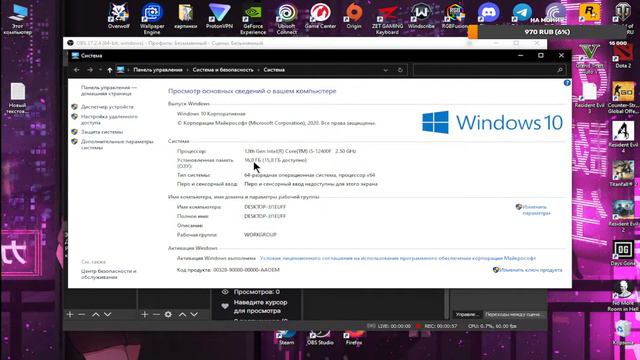Open recent locations dropdown arrow
The height and width of the screenshot is (360, 640).
click(x=100, y=70)
